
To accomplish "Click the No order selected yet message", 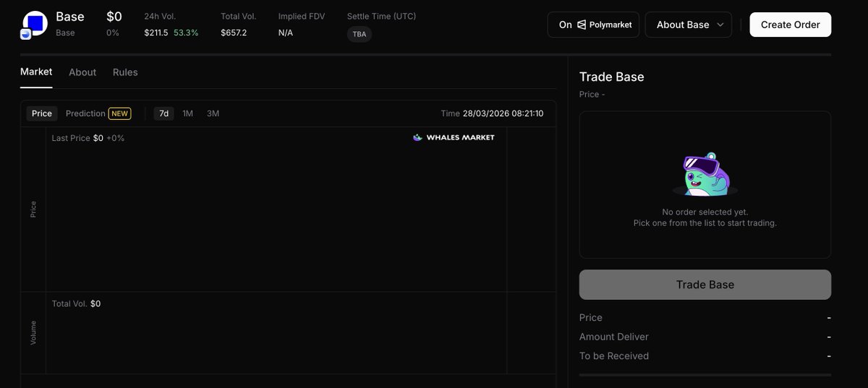I will tap(705, 212).
